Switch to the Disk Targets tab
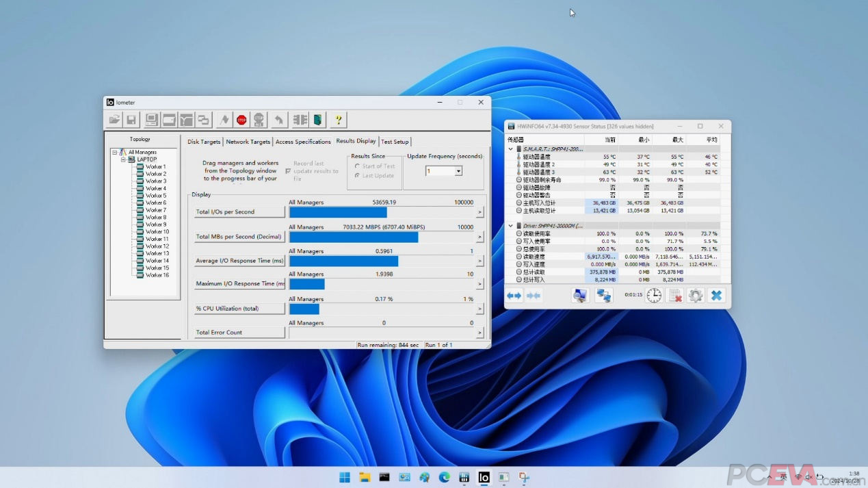The width and height of the screenshot is (868, 488). pos(204,142)
